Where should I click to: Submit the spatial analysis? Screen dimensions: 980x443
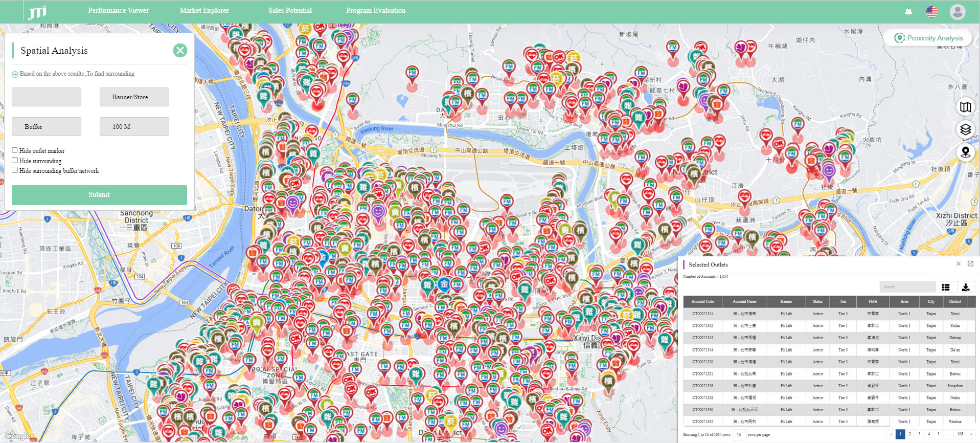[99, 195]
